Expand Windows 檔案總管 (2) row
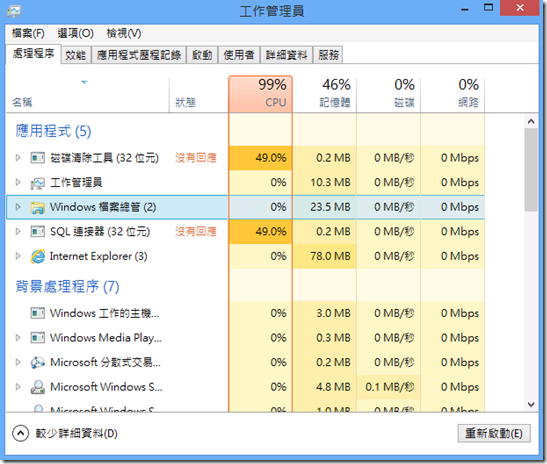The image size is (547, 464). tap(18, 207)
